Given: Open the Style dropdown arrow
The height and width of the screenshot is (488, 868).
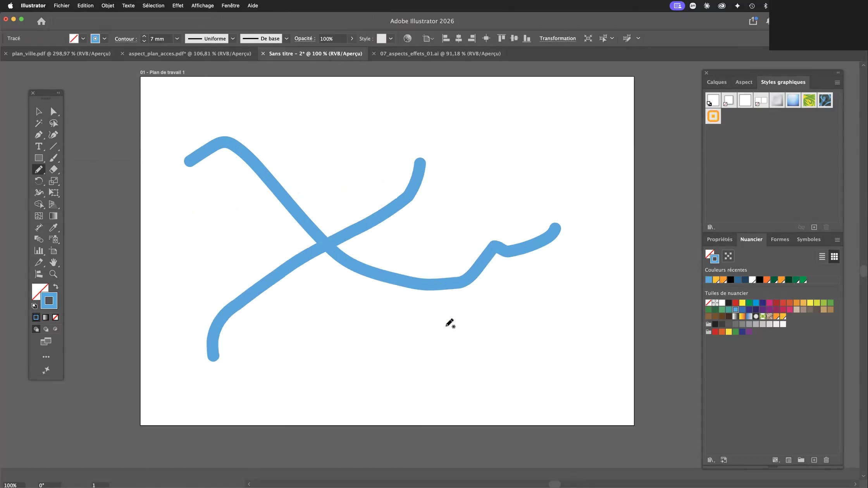Looking at the screenshot, I should pos(391,39).
